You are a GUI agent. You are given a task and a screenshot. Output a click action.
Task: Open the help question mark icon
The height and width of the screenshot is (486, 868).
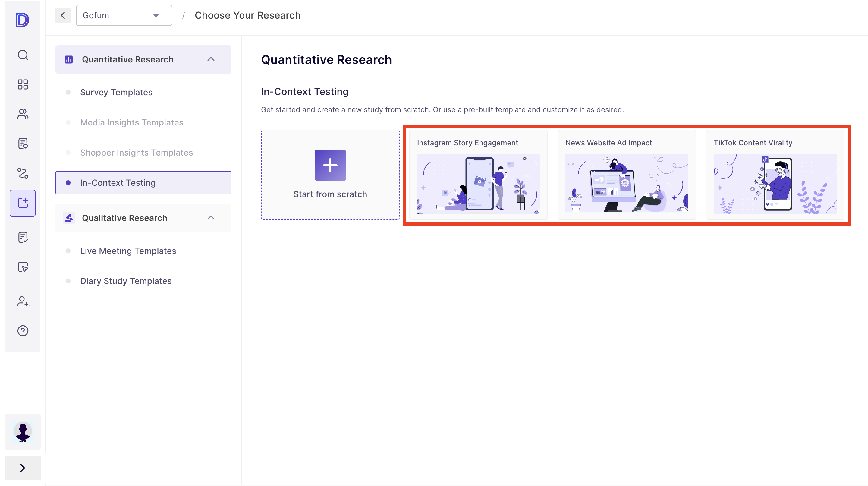click(x=23, y=331)
